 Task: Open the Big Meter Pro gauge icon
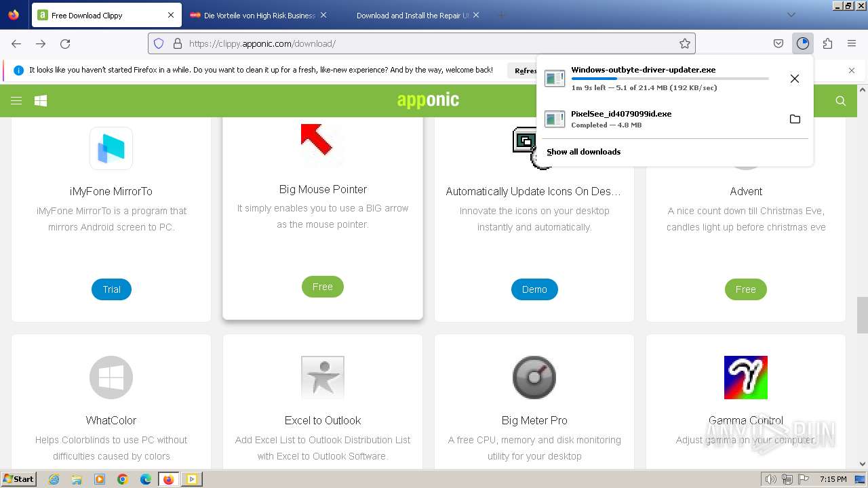[x=534, y=378]
